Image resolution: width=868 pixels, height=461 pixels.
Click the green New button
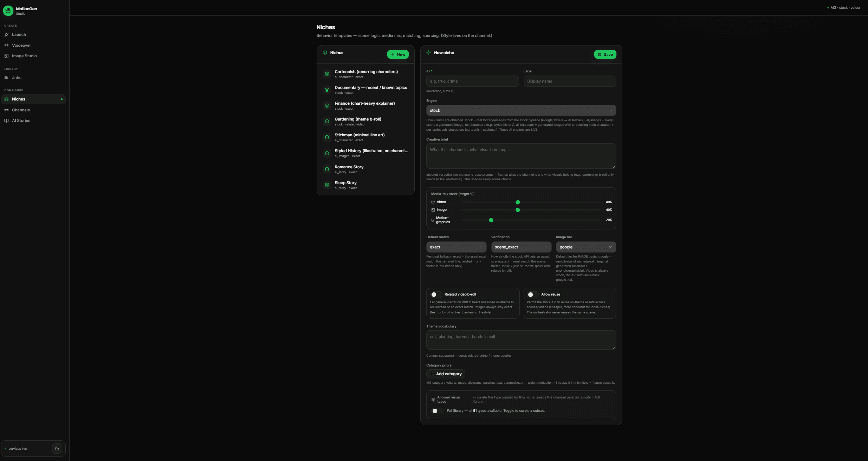tap(398, 54)
